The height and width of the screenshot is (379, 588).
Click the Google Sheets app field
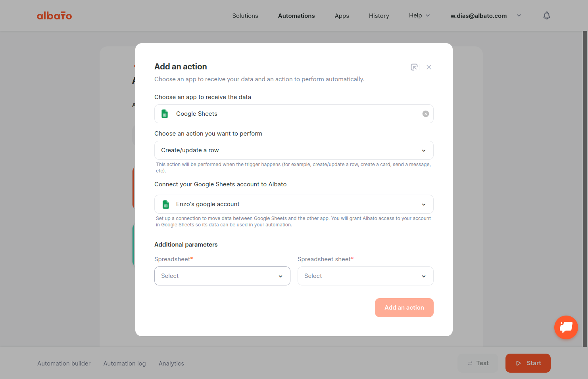[x=294, y=114]
